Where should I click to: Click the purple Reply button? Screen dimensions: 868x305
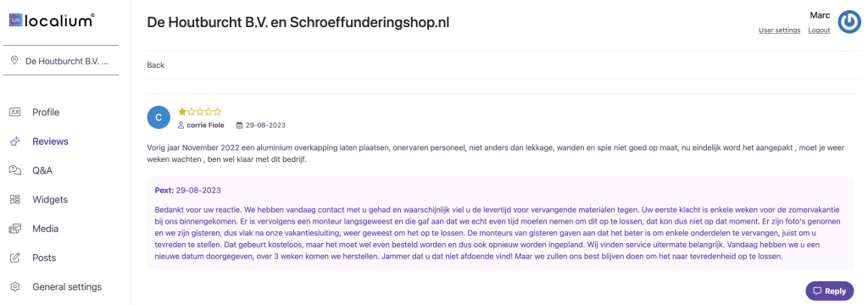829,291
